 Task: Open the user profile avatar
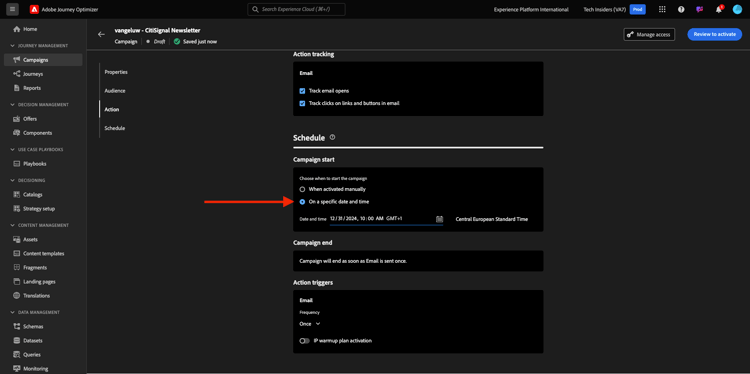click(737, 9)
